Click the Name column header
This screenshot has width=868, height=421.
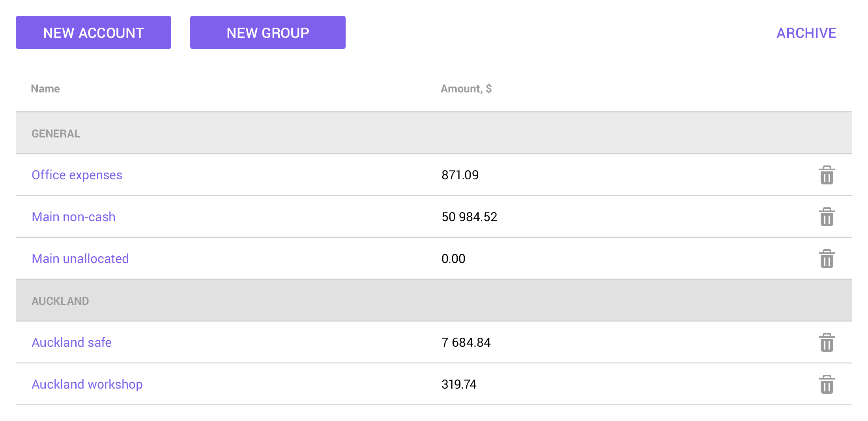(x=45, y=89)
